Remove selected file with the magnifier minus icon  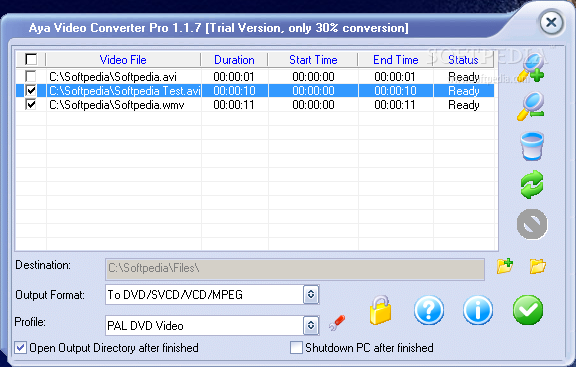pyautogui.click(x=531, y=107)
